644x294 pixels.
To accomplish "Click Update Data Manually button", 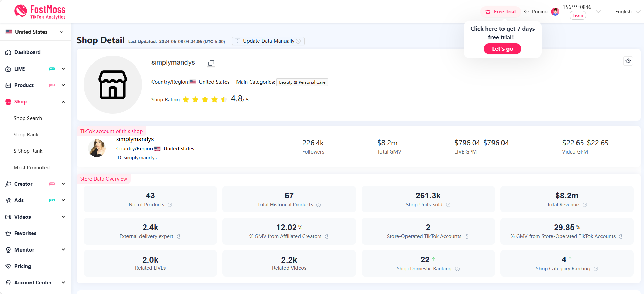I will (268, 41).
